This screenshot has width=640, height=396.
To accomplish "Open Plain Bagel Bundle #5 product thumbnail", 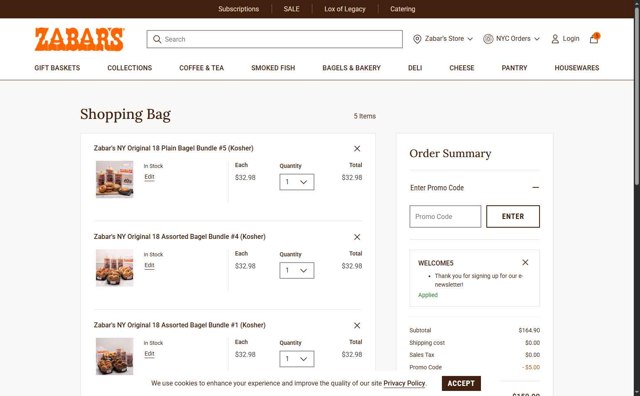I will coord(115,179).
